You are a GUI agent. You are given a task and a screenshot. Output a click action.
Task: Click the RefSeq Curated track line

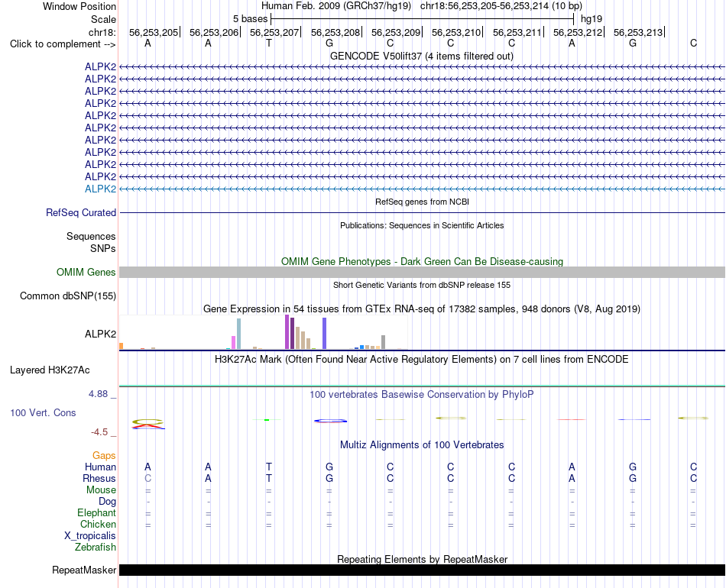[422, 213]
